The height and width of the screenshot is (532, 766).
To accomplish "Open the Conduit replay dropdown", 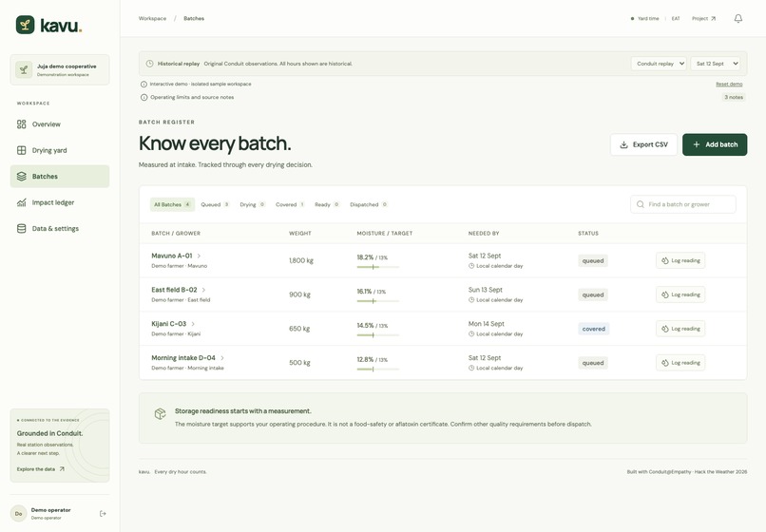I will click(659, 64).
